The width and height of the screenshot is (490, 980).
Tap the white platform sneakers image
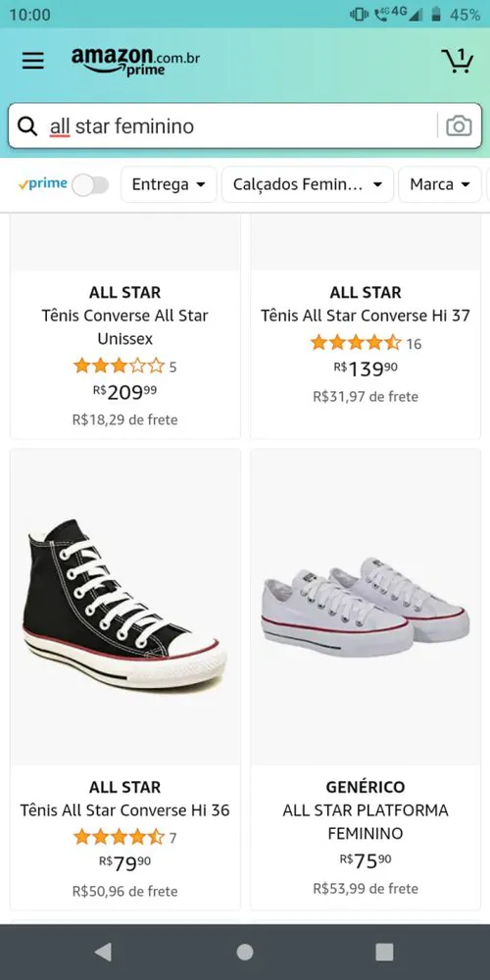click(x=366, y=607)
